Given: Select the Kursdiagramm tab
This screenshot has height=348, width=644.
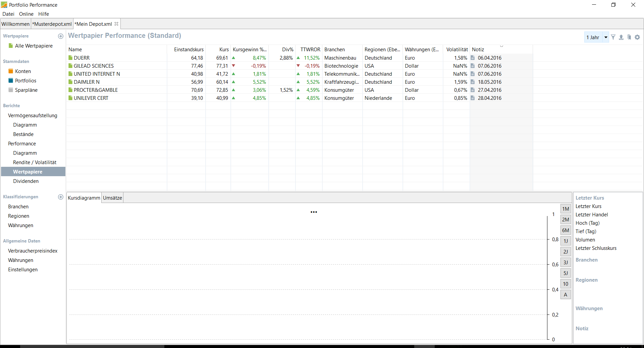Looking at the screenshot, I should [84, 198].
